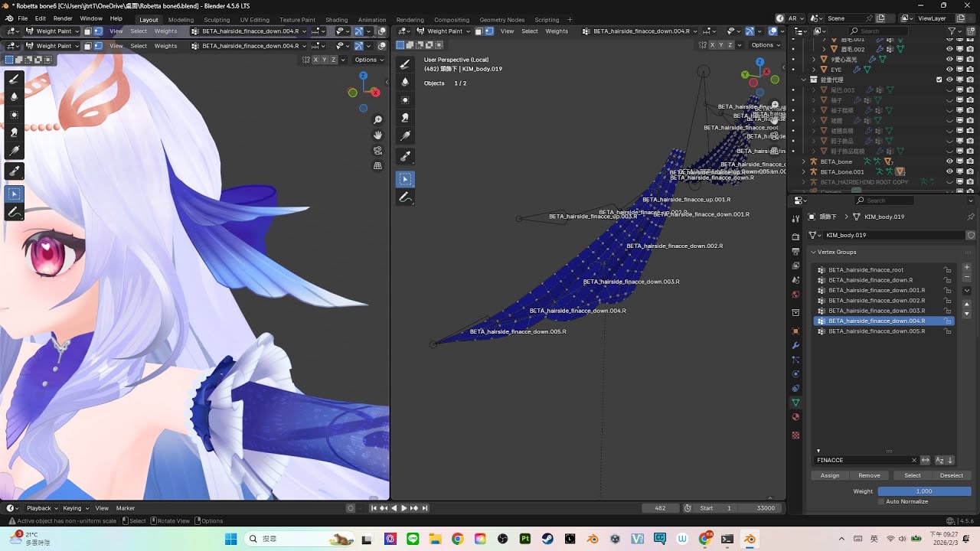The height and width of the screenshot is (551, 980).
Task: Open the Render menu
Action: (x=63, y=18)
